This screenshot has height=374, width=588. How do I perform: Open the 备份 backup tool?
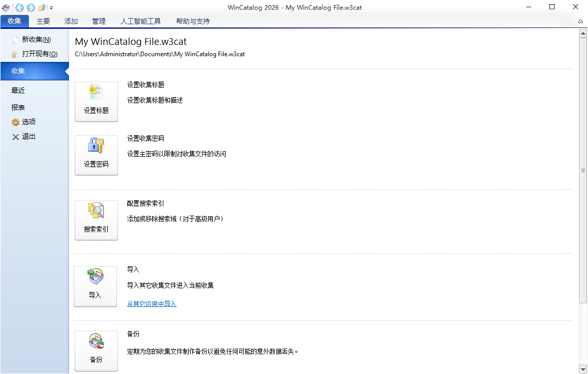tap(96, 351)
